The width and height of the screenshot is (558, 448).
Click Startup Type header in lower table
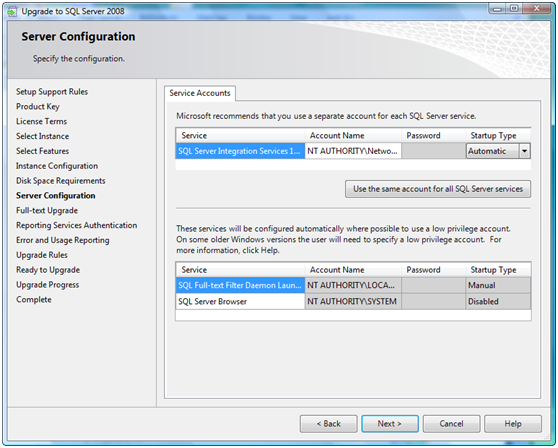tap(498, 270)
